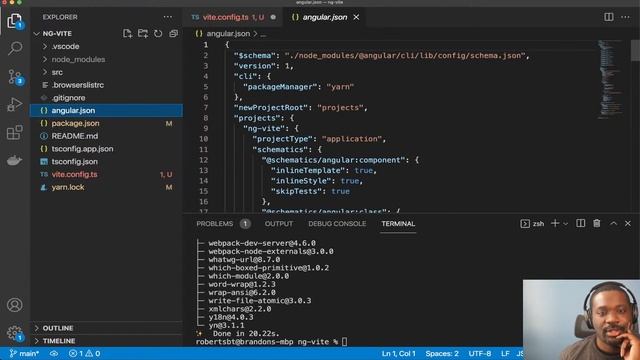Click line number 9 in the gutter
This screenshot has width=640, height=360.
[206, 128]
